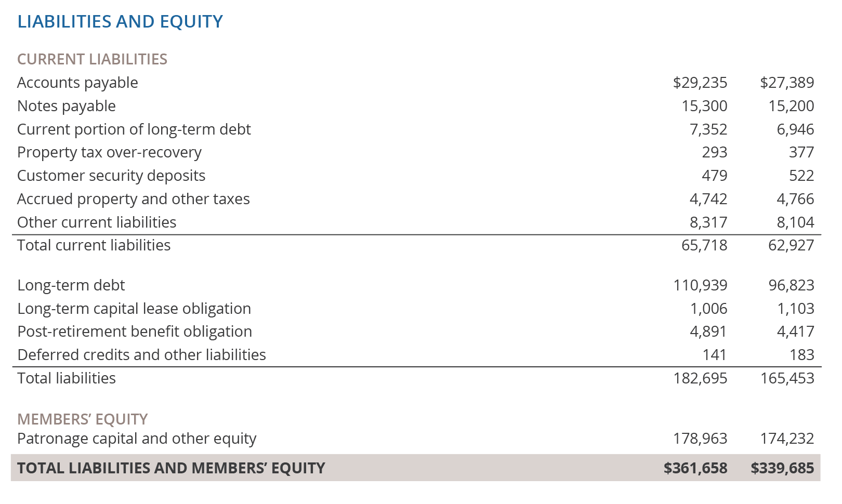Select the 182,695 total liabilities value
This screenshot has width=842, height=504.
700,378
